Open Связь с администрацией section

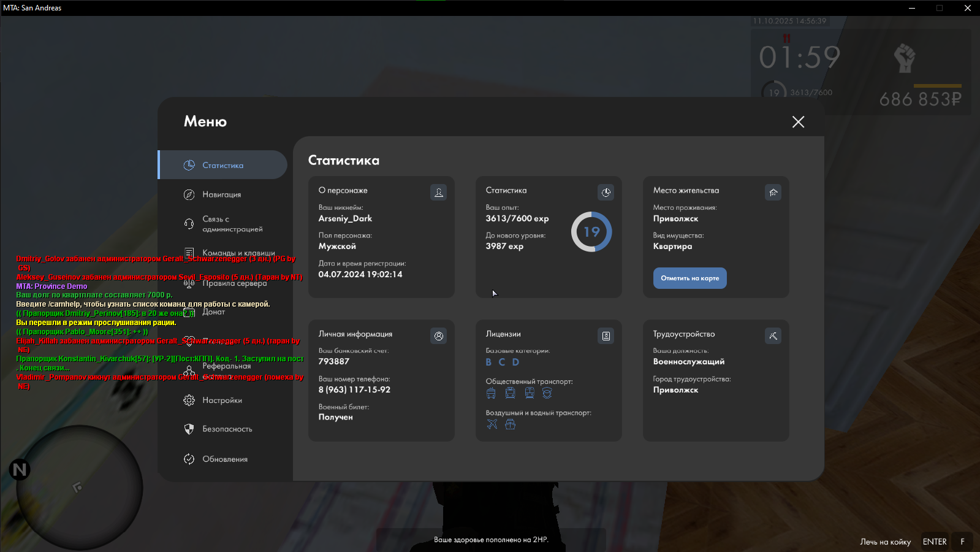point(232,224)
